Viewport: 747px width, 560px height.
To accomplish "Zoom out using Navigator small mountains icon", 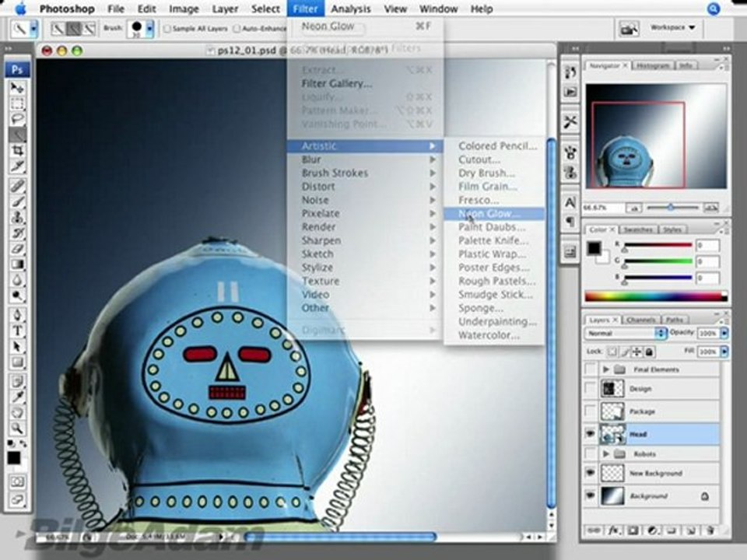I will tap(633, 208).
